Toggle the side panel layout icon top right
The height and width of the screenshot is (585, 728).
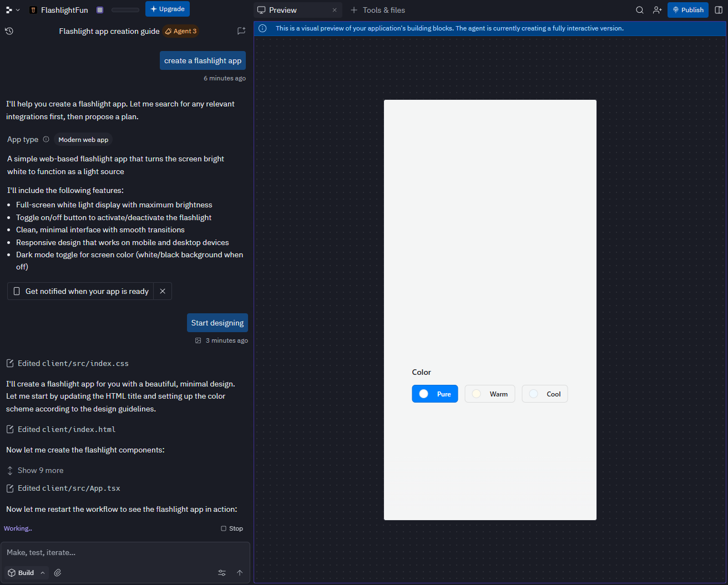(719, 9)
